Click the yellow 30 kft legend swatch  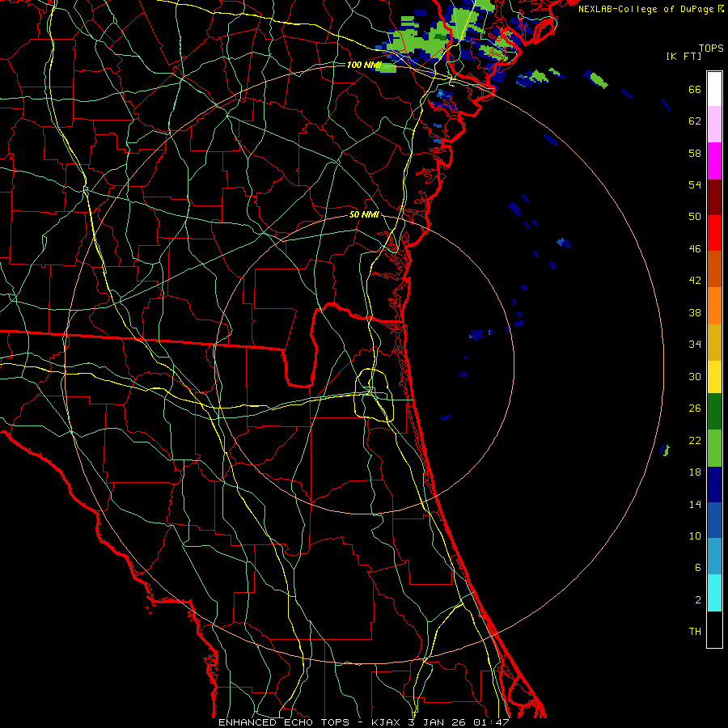[714, 377]
